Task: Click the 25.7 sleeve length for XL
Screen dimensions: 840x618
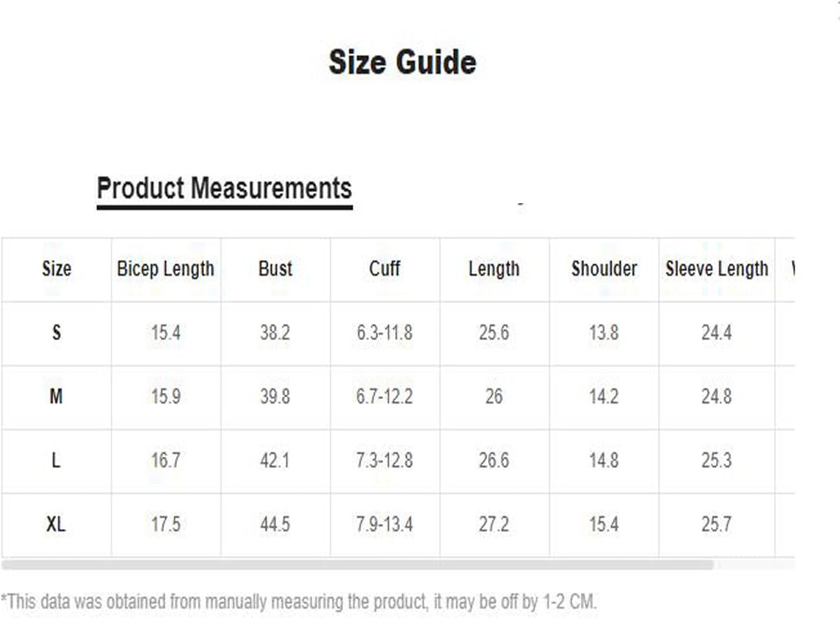Action: [717, 524]
